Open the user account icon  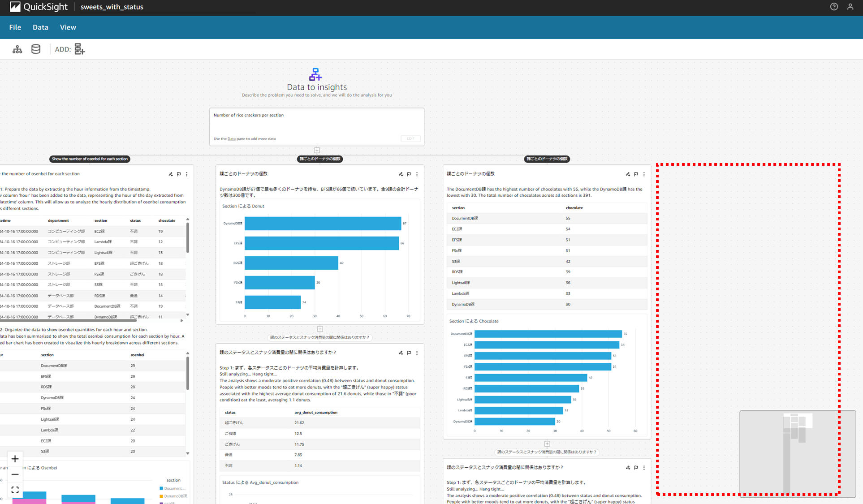tap(850, 7)
